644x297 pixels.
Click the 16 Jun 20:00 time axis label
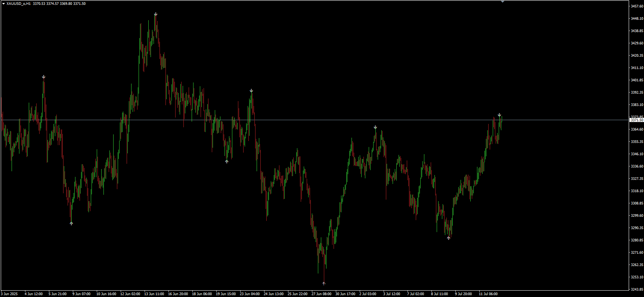click(x=178, y=294)
